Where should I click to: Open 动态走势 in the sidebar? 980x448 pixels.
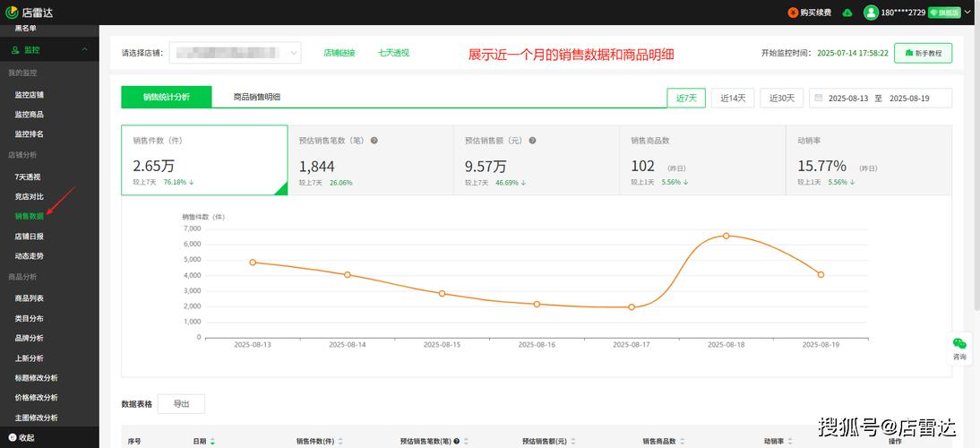click(30, 255)
